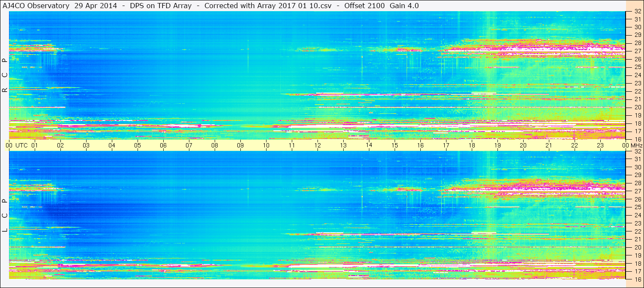Screen dimensions: 644x288
Task: Click the 27 MHz label in RCP panel
Action: (638, 51)
